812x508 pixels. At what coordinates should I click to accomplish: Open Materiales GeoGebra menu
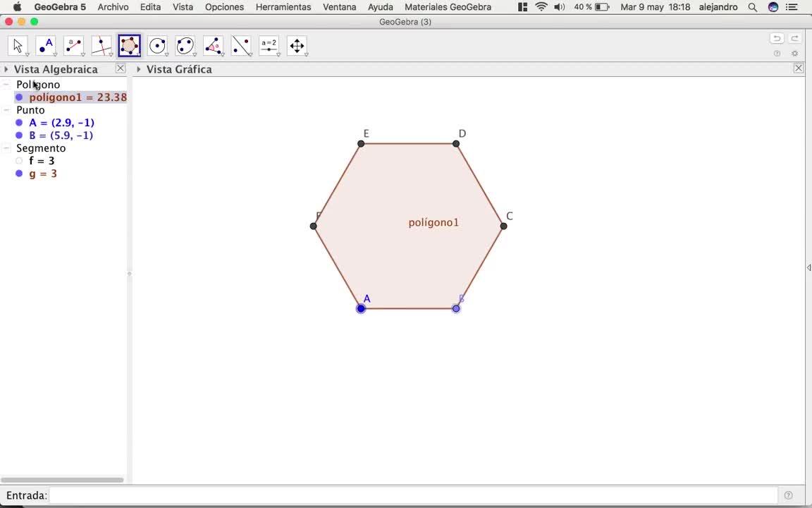(x=448, y=7)
